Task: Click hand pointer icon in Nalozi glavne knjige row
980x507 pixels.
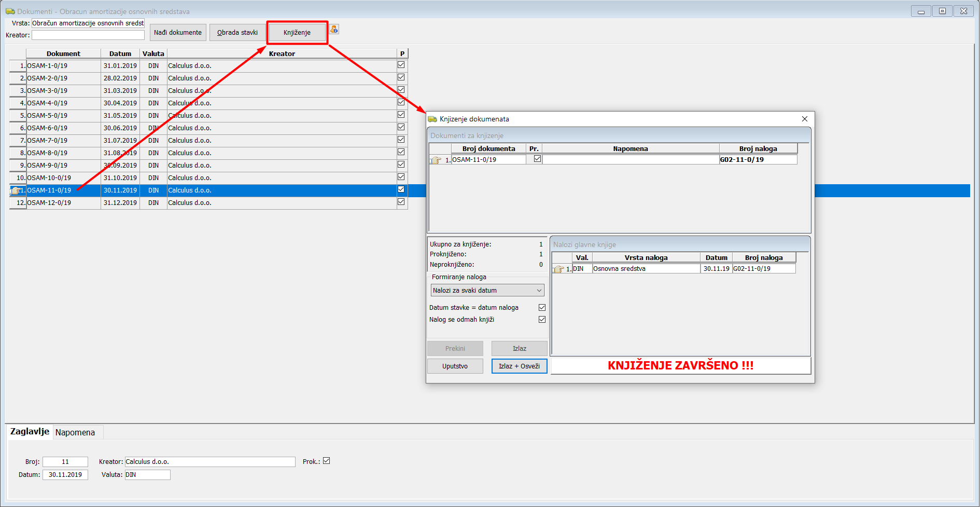Action: coord(559,269)
